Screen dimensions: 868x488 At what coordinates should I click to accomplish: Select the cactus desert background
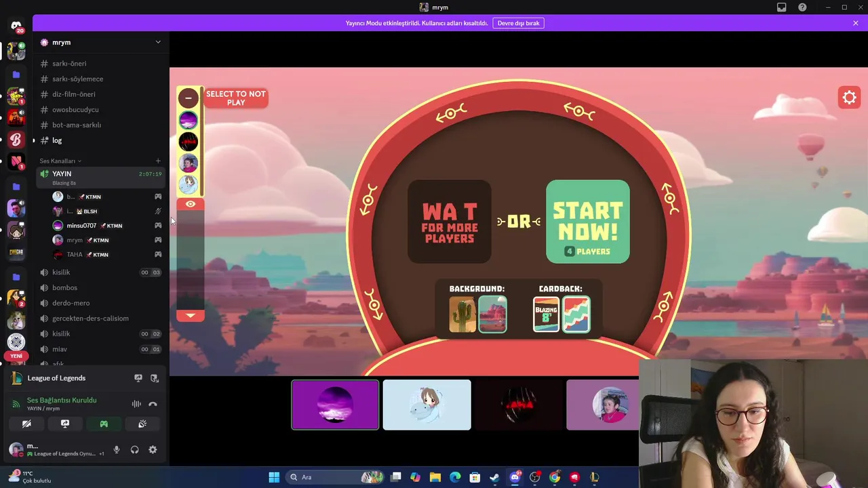(462, 314)
